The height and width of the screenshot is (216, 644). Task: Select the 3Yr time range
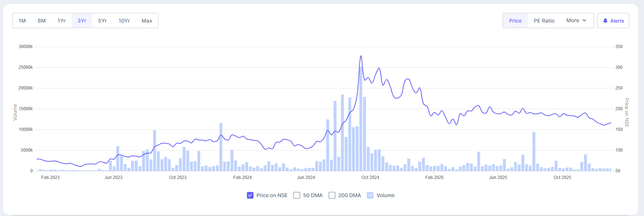82,21
